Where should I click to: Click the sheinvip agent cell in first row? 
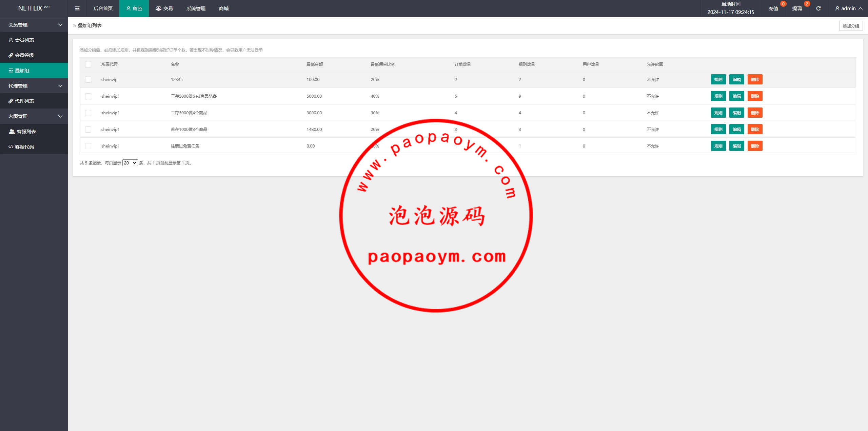(x=109, y=80)
